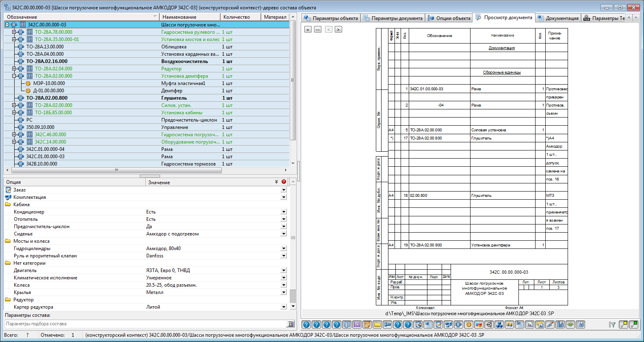This screenshot has width=644, height=342.
Task: Click the selection button beside the composition parameters field
Action: coord(291,324)
